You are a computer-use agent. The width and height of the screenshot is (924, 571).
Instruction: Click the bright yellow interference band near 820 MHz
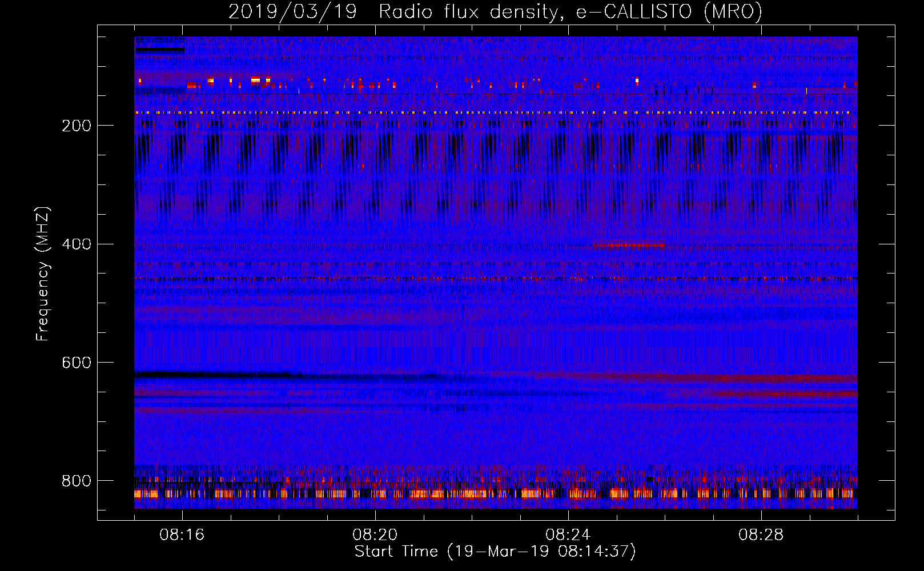pos(496,493)
